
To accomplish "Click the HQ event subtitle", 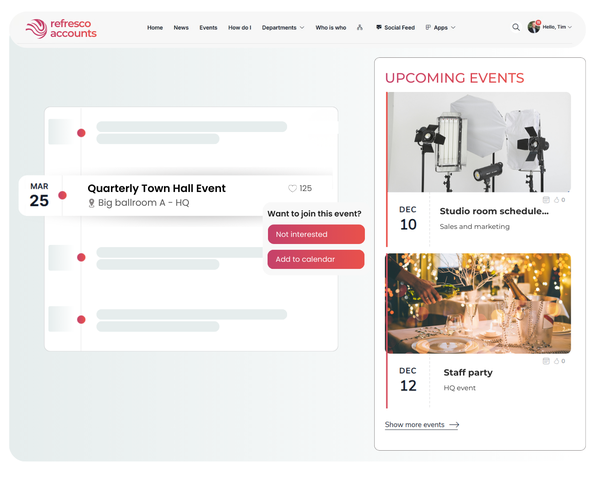I will 460,388.
